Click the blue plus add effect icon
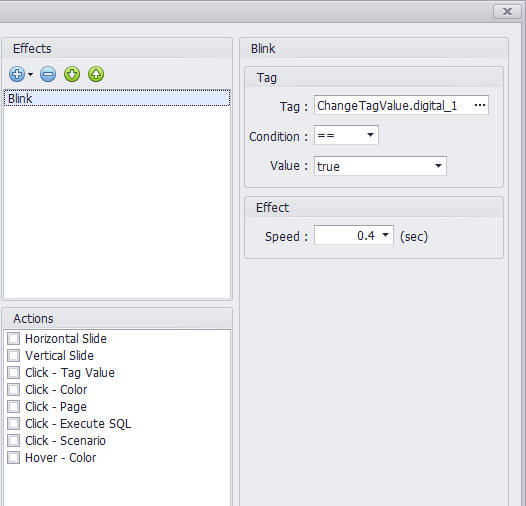Image resolution: width=526 pixels, height=506 pixels. (17, 74)
